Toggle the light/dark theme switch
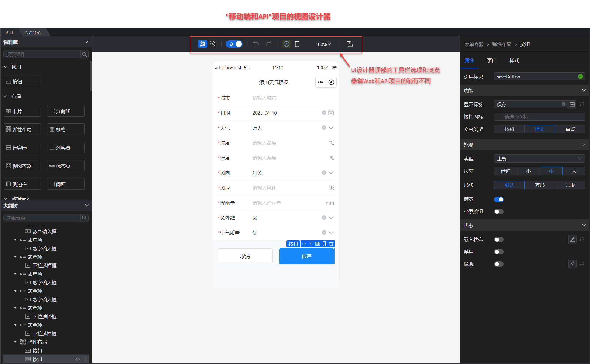Image resolution: width=590 pixels, height=364 pixels. 234,44
